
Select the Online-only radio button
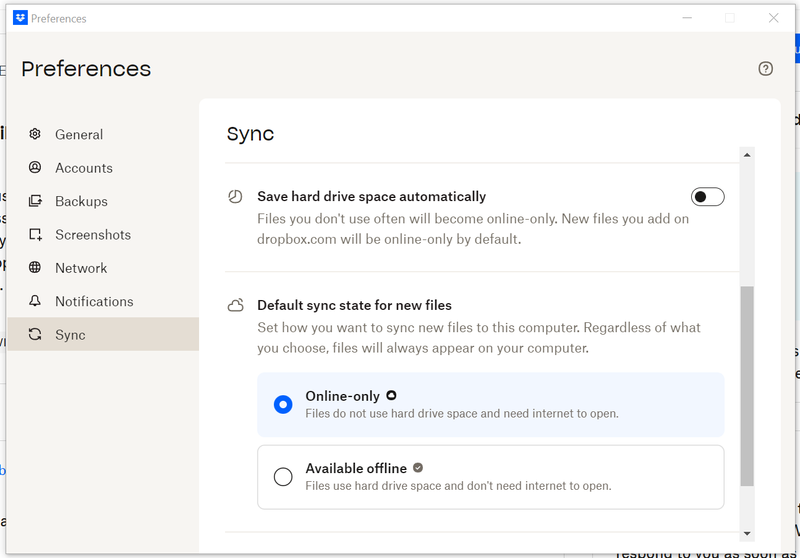pyautogui.click(x=283, y=405)
